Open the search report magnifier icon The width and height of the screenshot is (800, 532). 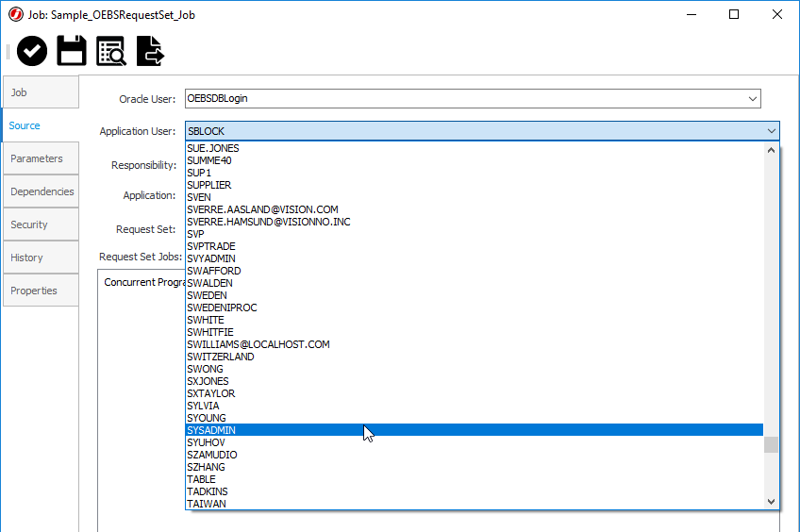tap(111, 51)
